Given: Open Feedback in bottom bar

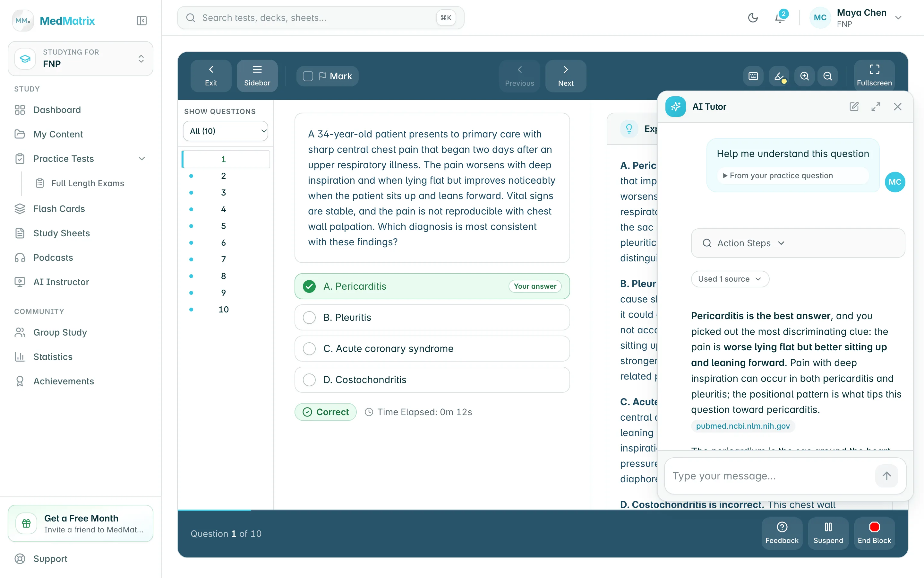Looking at the screenshot, I should tap(782, 533).
